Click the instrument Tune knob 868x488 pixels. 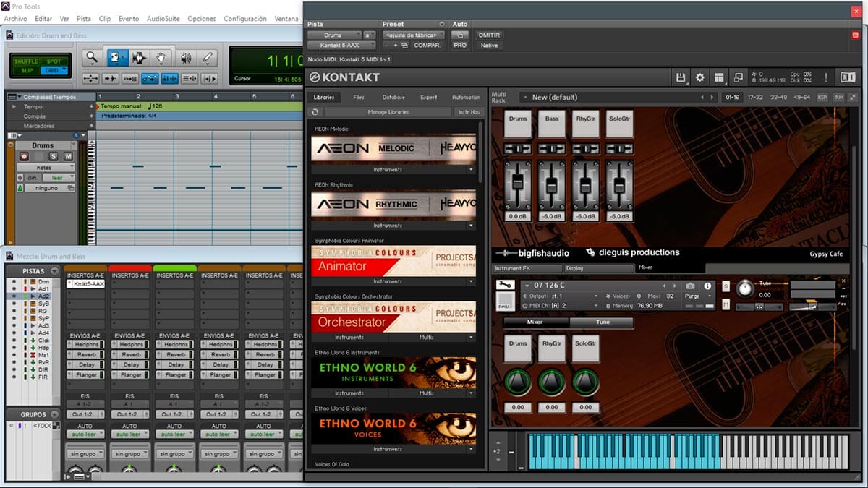point(744,288)
